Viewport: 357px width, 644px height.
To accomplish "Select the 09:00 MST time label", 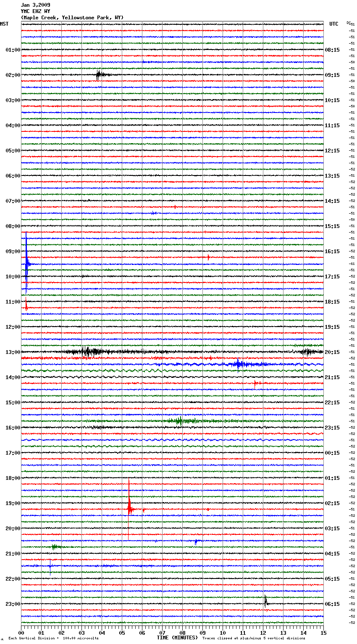I will 13,251.
